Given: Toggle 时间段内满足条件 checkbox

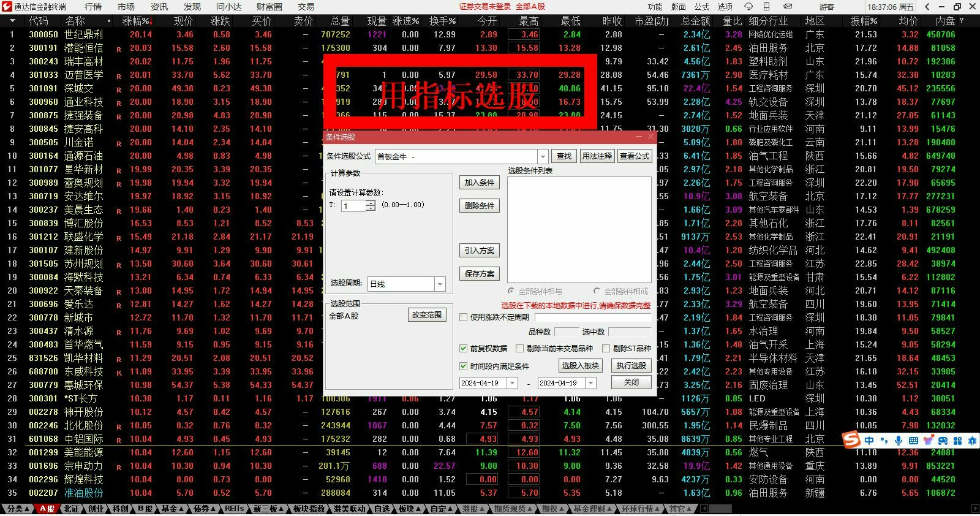Looking at the screenshot, I should pyautogui.click(x=463, y=366).
